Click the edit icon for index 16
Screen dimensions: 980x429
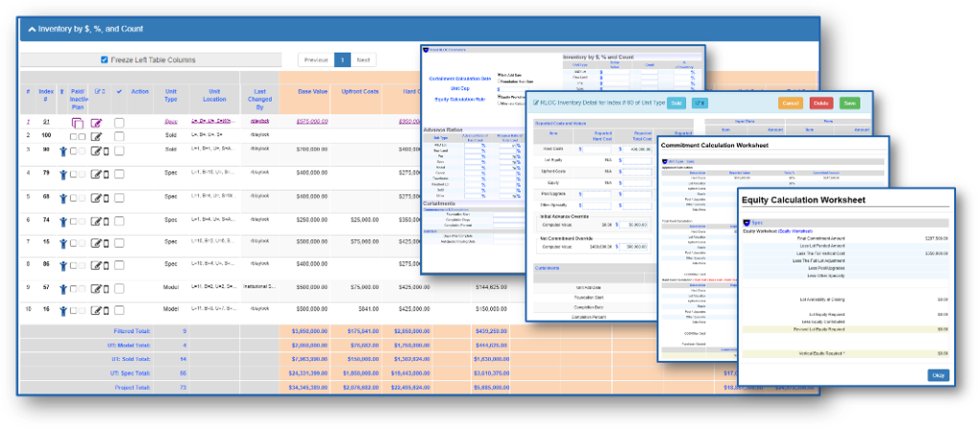(x=96, y=310)
